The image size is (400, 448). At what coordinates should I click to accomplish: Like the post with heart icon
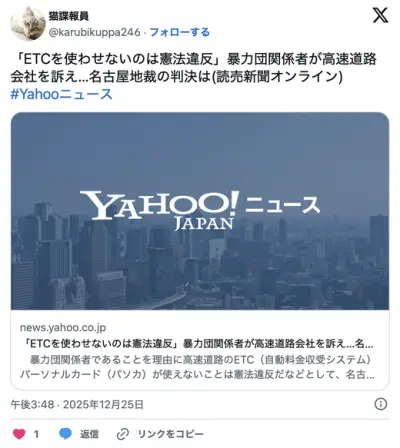19,434
